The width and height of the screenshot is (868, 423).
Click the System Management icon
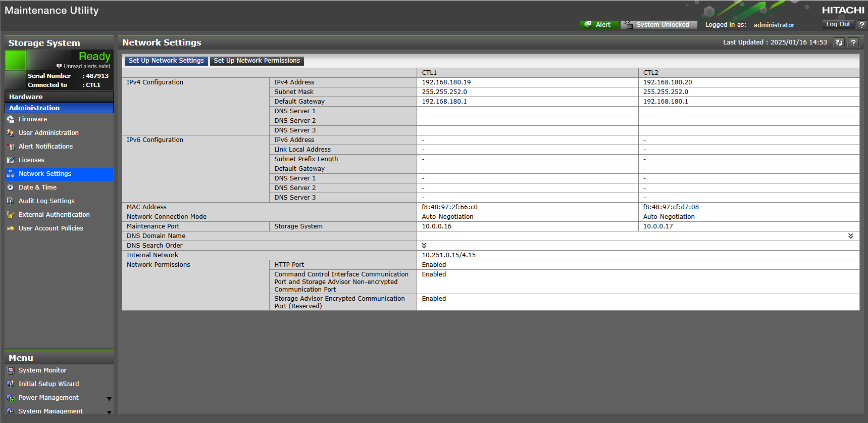(11, 411)
